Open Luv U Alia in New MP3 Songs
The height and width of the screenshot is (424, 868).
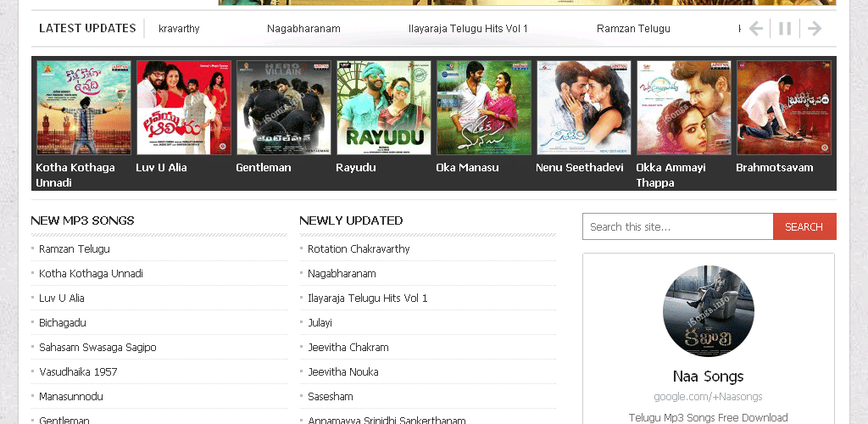[61, 298]
